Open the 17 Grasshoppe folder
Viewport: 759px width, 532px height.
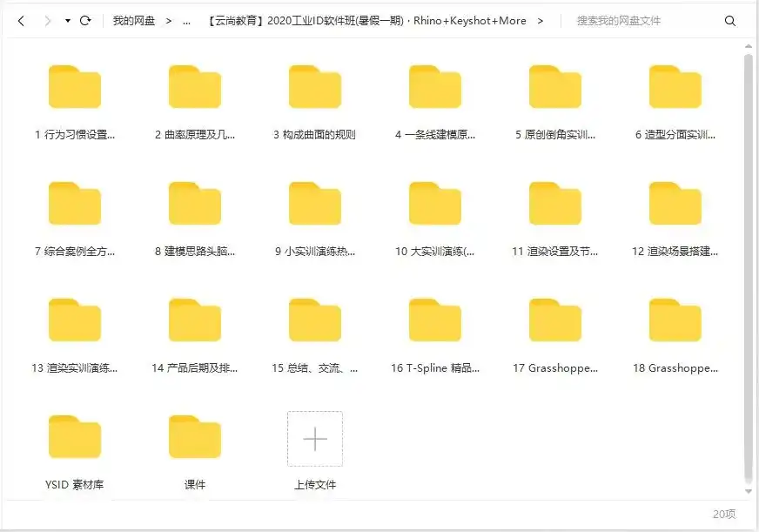555,319
